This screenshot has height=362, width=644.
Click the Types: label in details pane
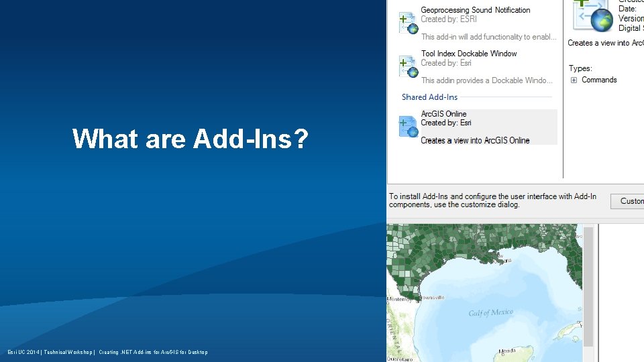click(x=580, y=68)
